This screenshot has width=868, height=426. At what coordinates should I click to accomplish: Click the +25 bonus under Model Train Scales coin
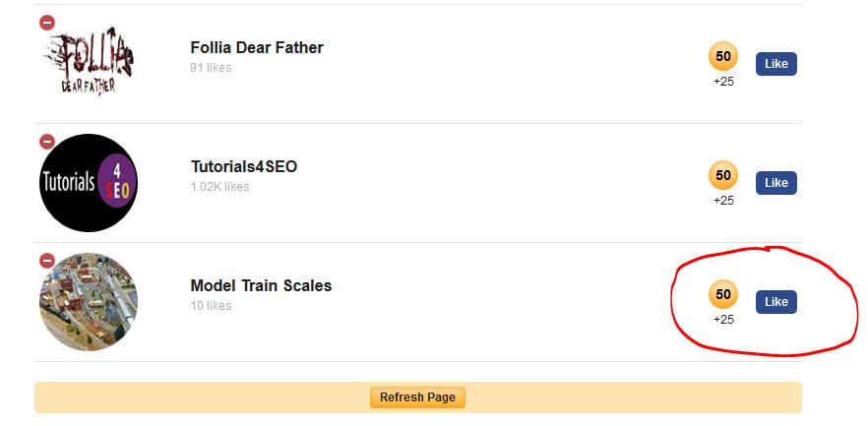(723, 319)
